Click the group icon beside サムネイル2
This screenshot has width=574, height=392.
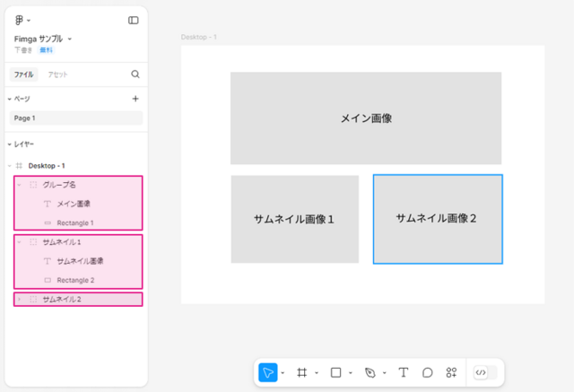pyautogui.click(x=33, y=299)
